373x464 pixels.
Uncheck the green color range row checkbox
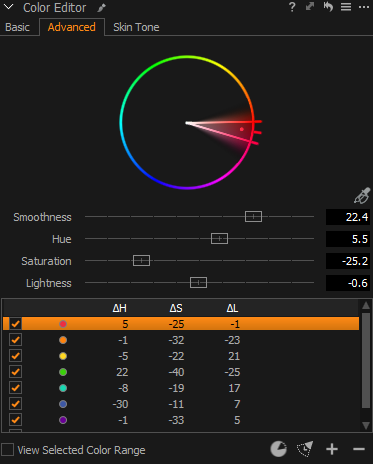click(x=15, y=372)
